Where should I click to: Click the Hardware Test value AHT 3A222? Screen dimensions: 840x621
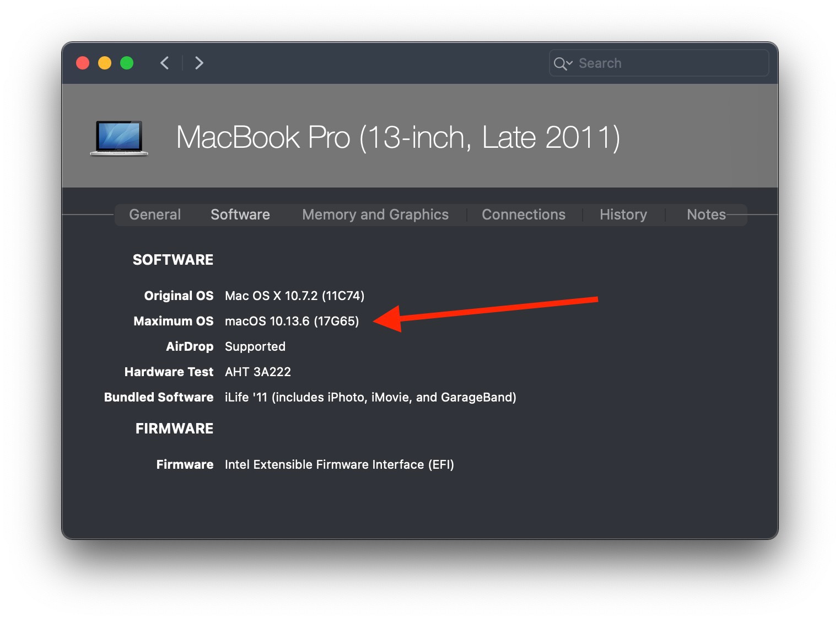pos(257,372)
